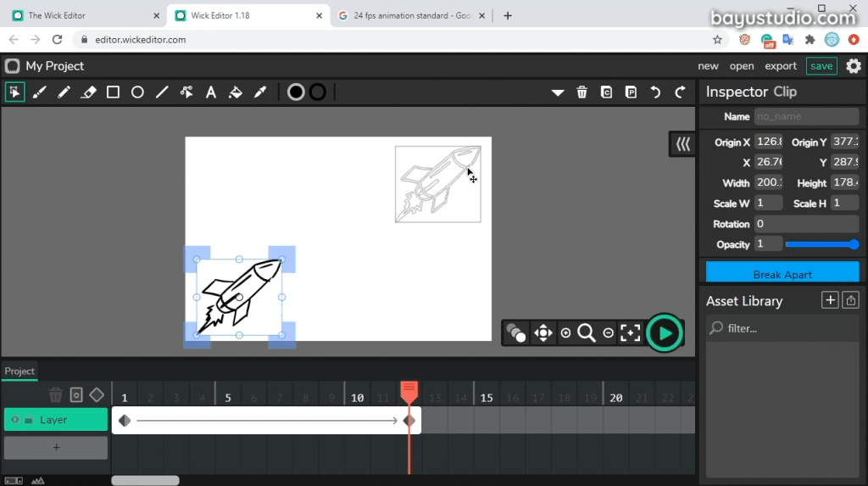The image size is (868, 486).
Task: Play the animation preview
Action: 665,333
